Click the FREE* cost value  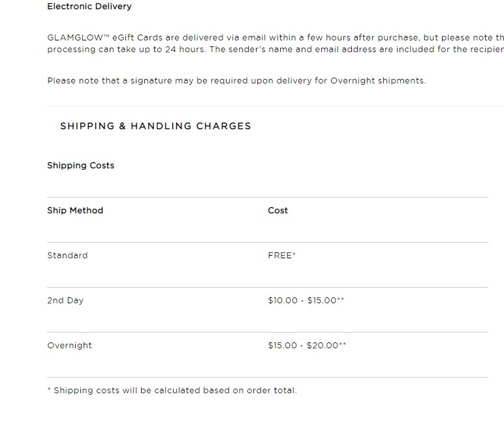(281, 255)
